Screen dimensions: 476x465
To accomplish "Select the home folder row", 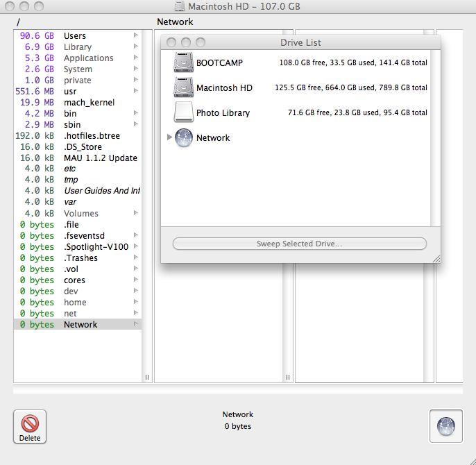I will coord(78,302).
